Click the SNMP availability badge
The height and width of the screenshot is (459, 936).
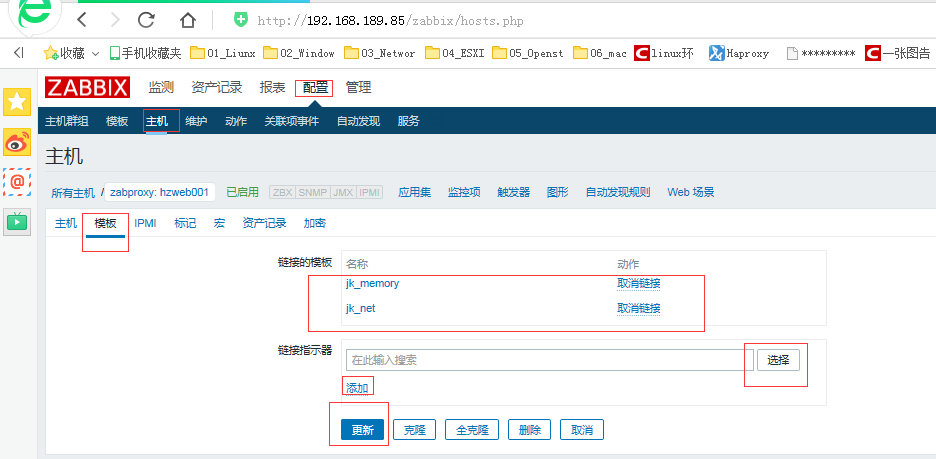[313, 192]
